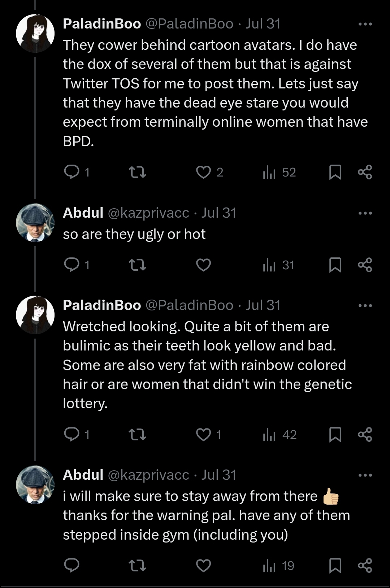Open Abdul's flat-cap avatar on the gym tweet
The height and width of the screenshot is (588, 390).
[35, 484]
